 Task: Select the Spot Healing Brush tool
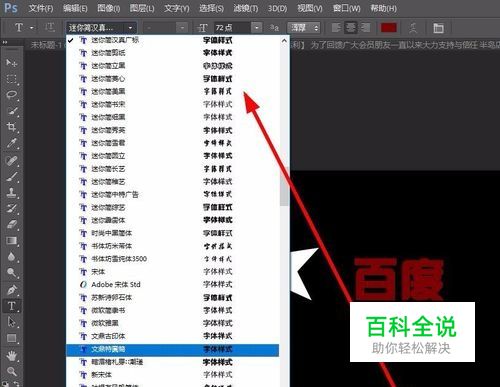11,161
